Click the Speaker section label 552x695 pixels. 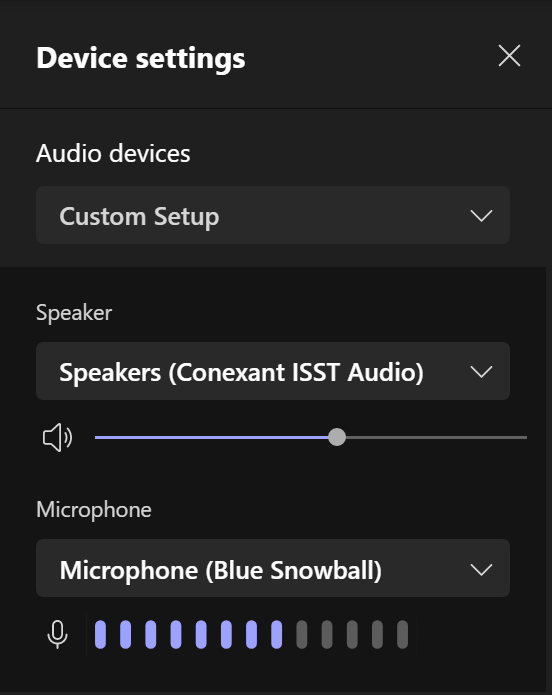(74, 313)
